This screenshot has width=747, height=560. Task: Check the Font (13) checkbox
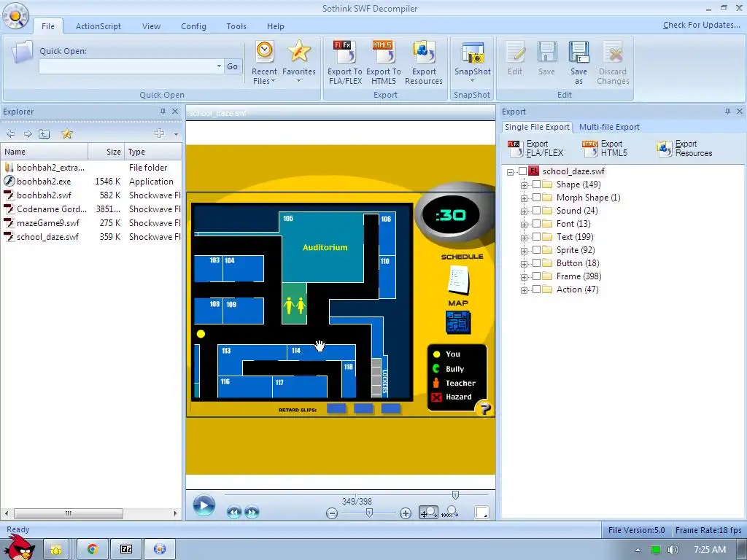tap(536, 223)
